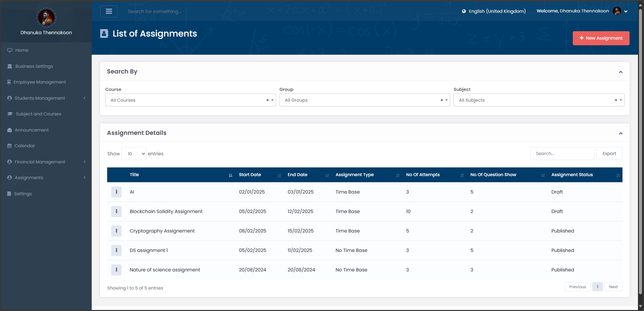Click the sidebar profile picture

click(x=46, y=17)
